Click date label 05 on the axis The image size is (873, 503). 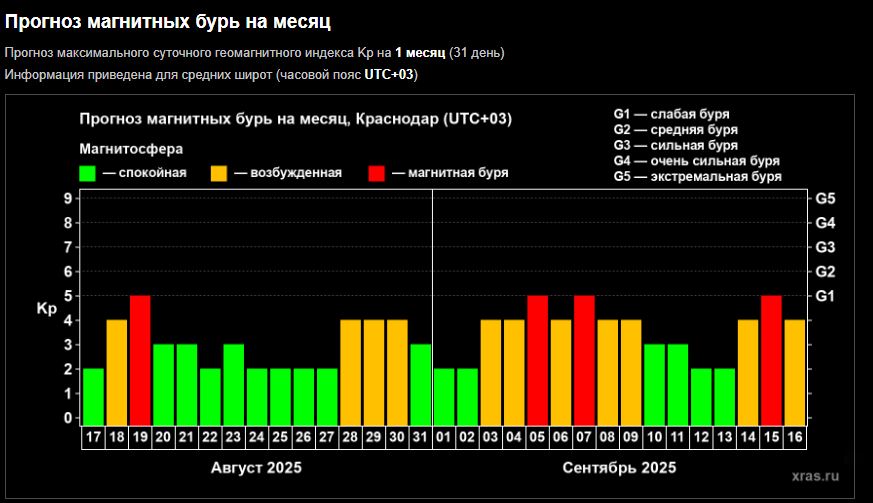pos(537,437)
